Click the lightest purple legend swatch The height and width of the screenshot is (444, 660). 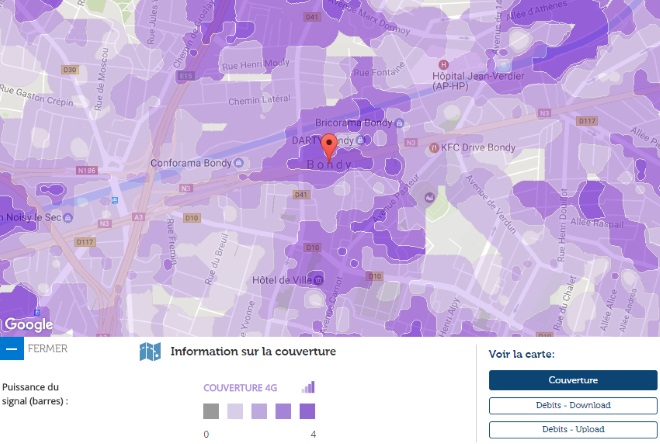click(x=235, y=411)
